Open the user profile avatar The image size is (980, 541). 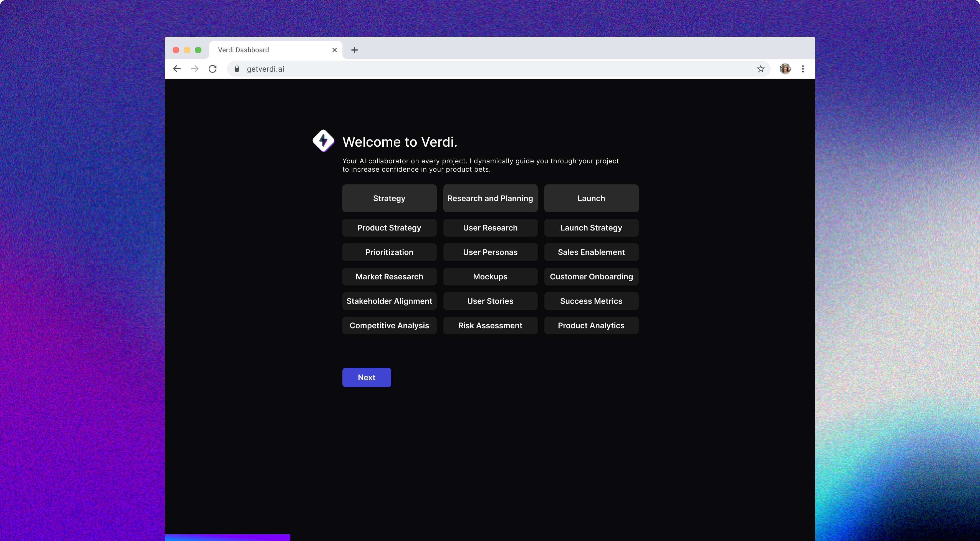tap(785, 69)
